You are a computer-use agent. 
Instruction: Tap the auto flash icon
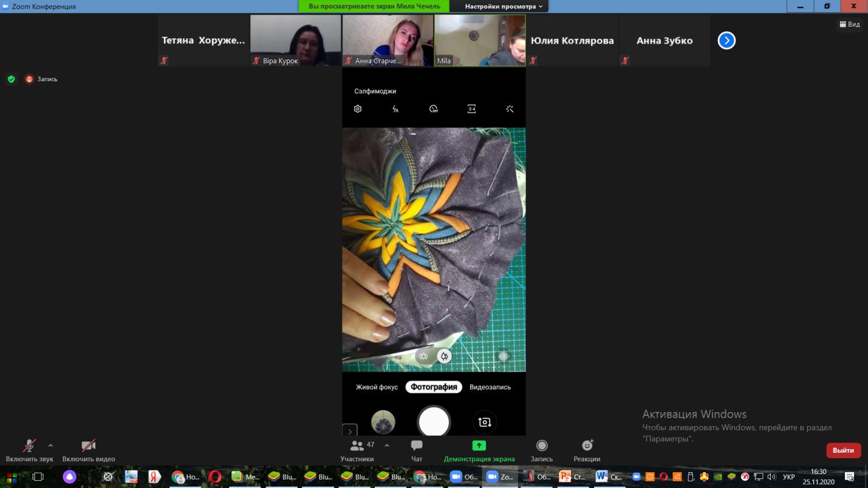pos(395,109)
